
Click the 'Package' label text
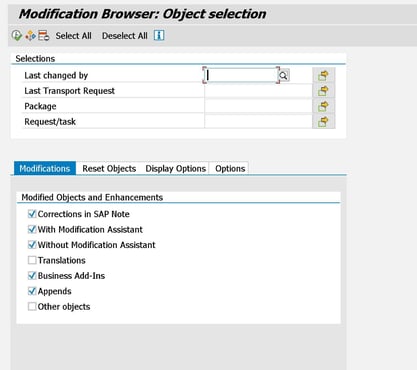coord(40,106)
